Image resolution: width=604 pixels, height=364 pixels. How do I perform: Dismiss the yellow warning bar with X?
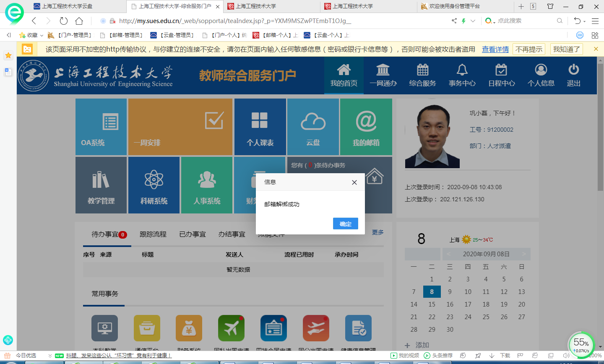point(596,49)
